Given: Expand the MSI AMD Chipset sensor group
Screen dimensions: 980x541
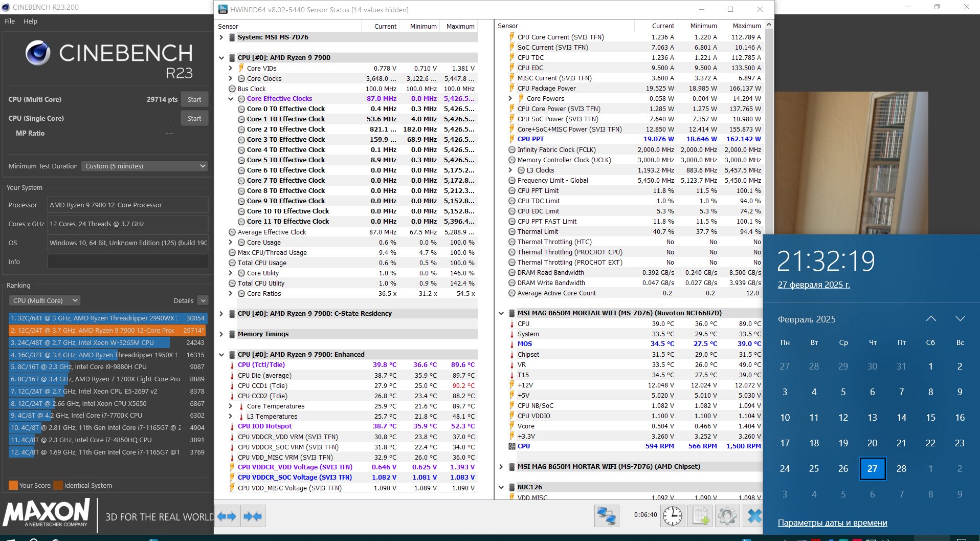Looking at the screenshot, I should 501,467.
